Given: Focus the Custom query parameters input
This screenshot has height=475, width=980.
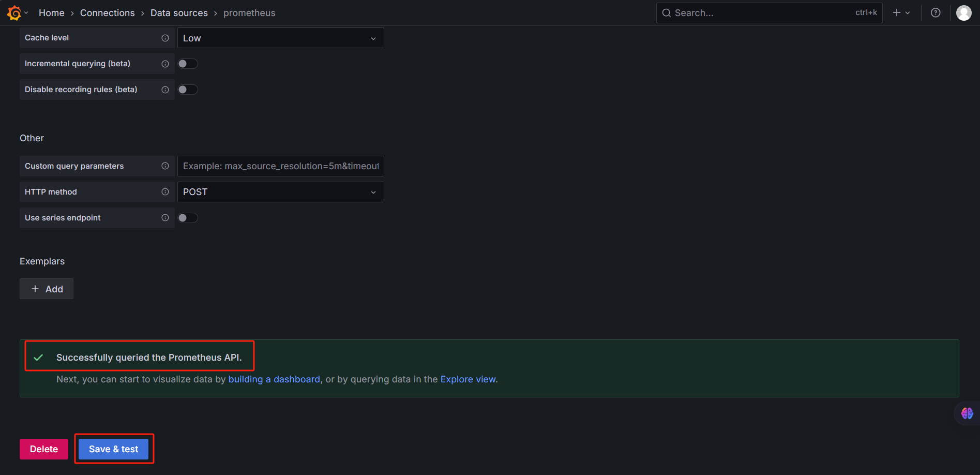Looking at the screenshot, I should 281,166.
